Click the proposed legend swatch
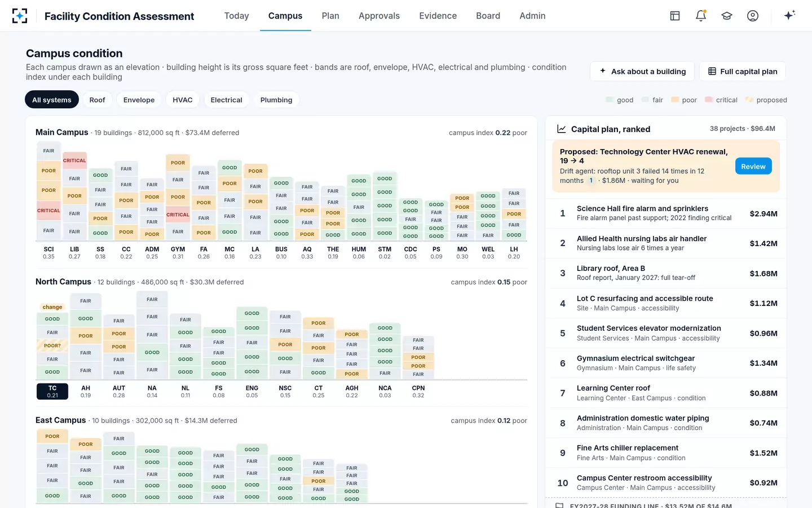The width and height of the screenshot is (812, 508). 749,100
